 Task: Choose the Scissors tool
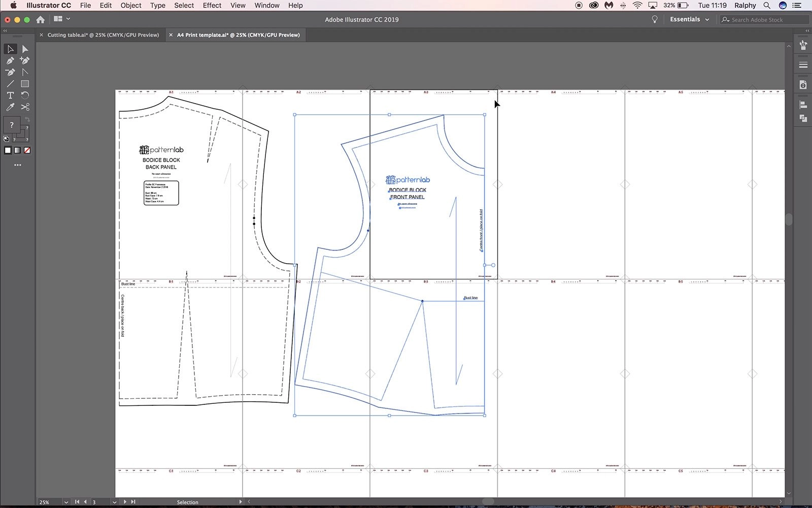coord(25,107)
